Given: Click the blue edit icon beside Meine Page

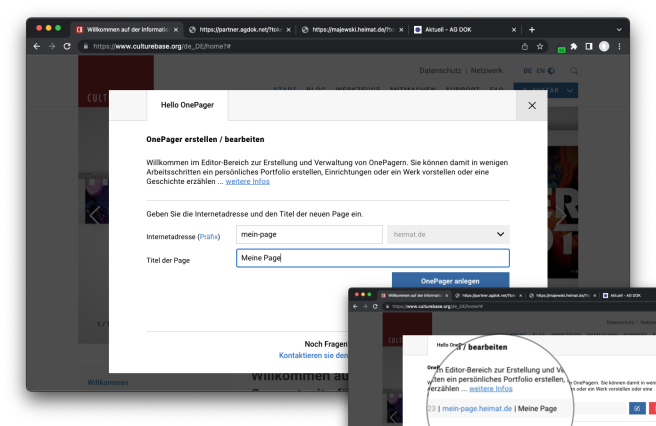Looking at the screenshot, I should click(636, 408).
